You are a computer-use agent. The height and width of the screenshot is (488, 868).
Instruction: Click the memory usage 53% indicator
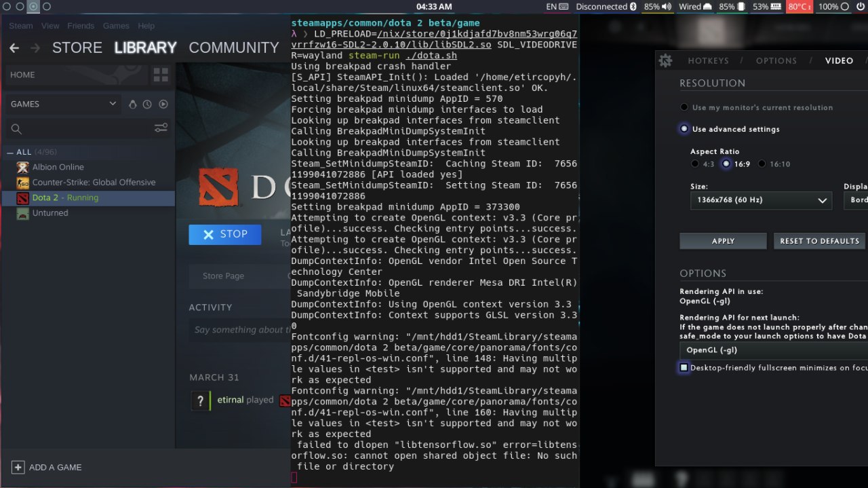(766, 7)
